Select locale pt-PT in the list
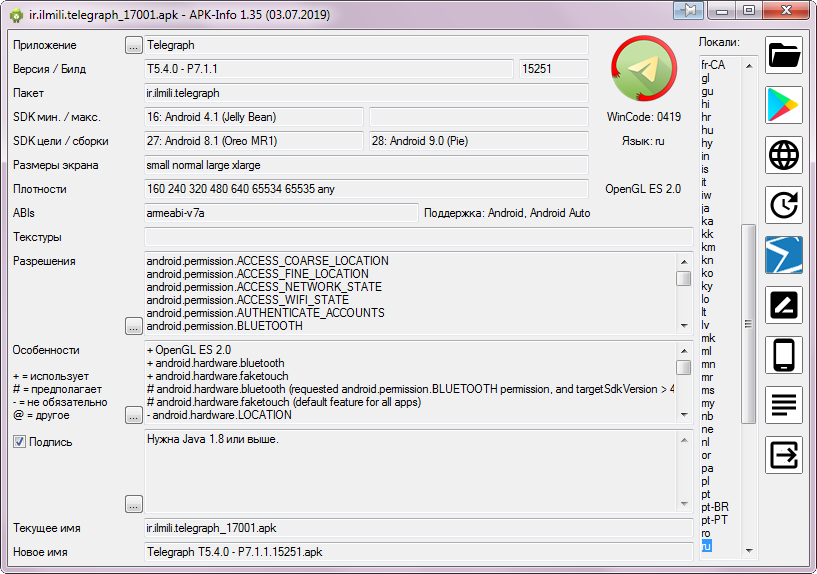The height and width of the screenshot is (574, 817). (x=714, y=520)
